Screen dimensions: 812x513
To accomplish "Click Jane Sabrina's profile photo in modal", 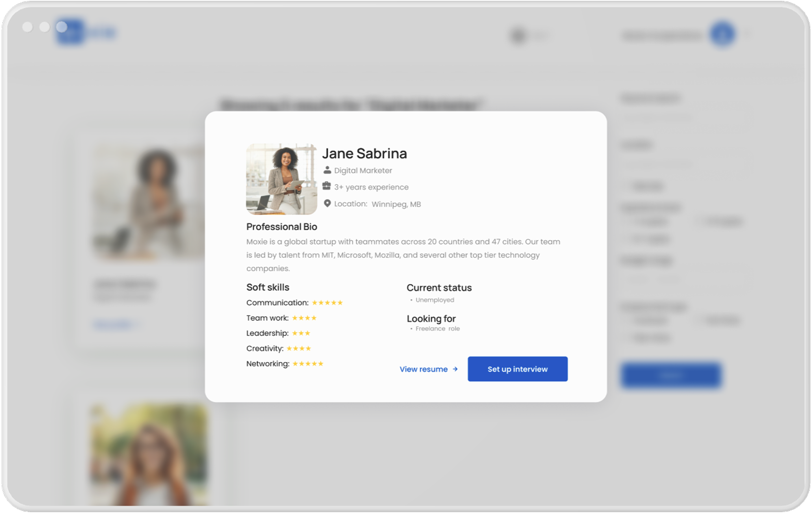I will (281, 179).
